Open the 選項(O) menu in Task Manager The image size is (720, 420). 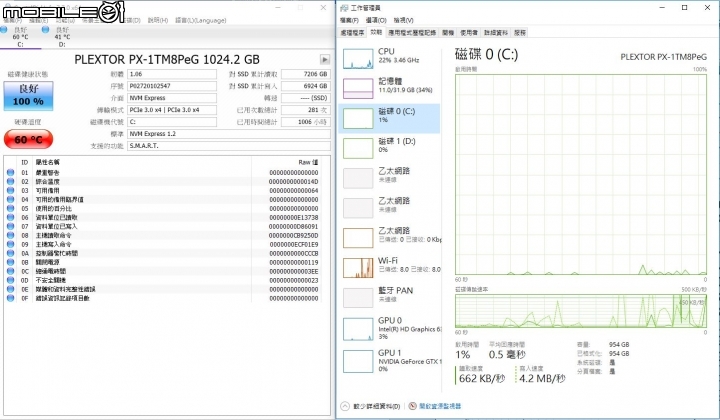tap(376, 20)
